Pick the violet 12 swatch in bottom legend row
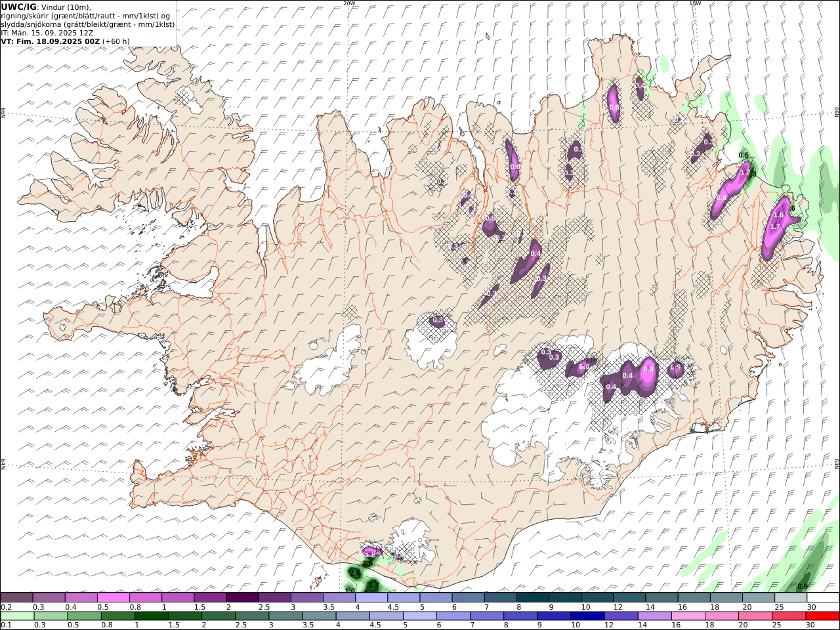 point(621,616)
